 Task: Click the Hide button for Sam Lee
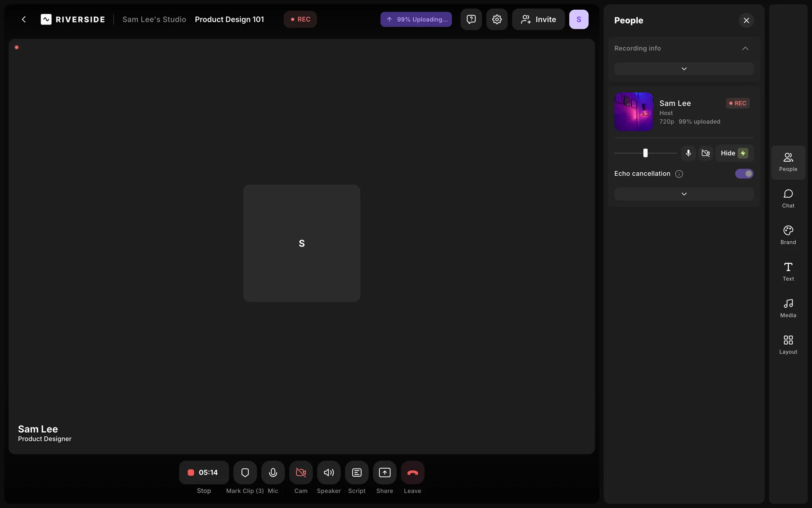click(x=734, y=153)
